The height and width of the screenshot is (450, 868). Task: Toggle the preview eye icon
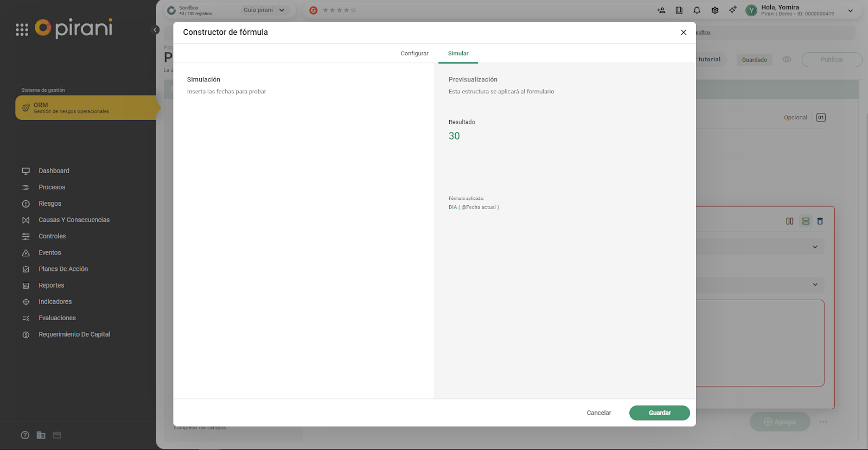(x=787, y=60)
